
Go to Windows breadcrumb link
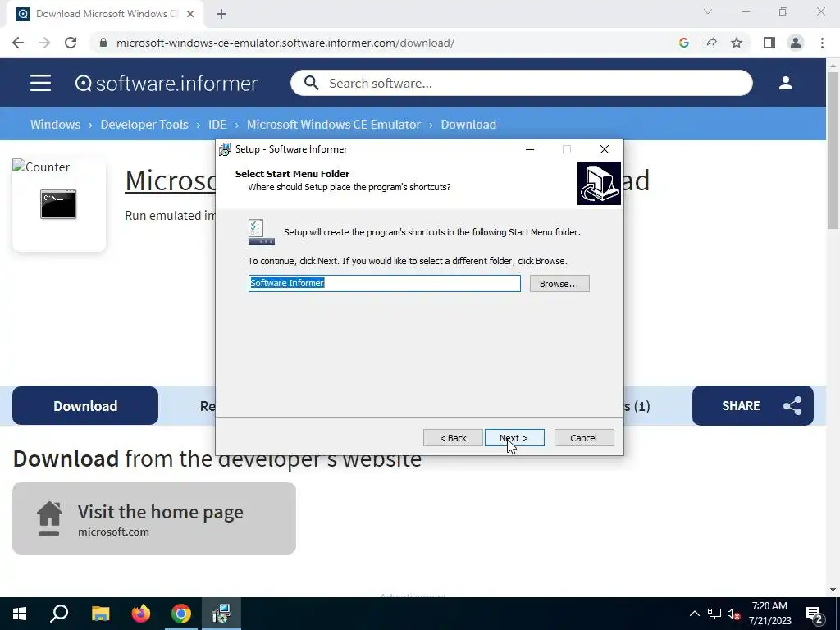(x=55, y=125)
